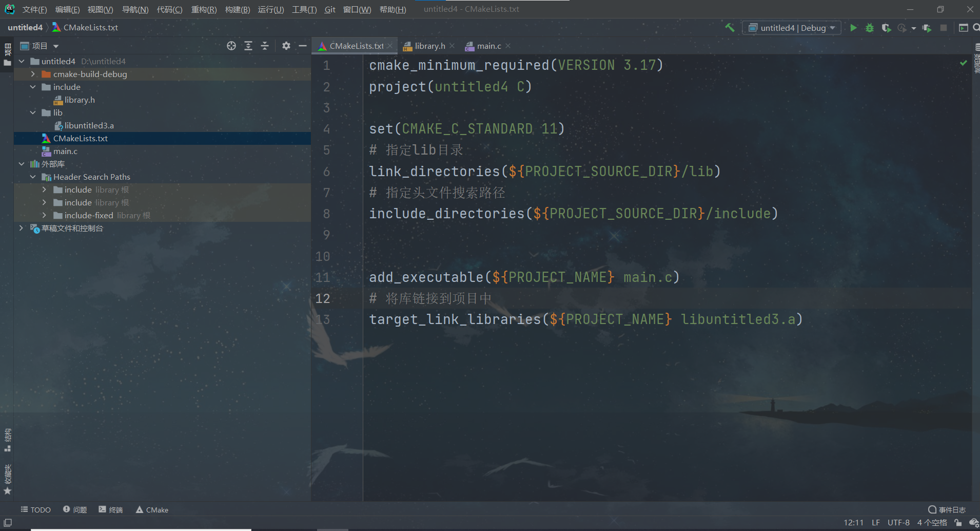Viewport: 980px width, 531px height.
Task: Hide the project panel with the minus icon
Action: (303, 46)
